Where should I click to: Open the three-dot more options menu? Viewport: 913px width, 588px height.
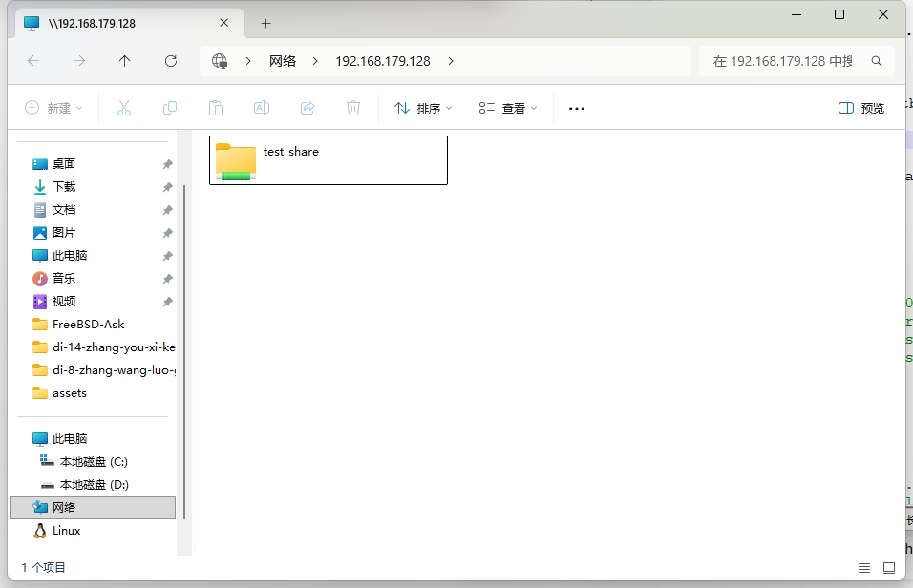[x=577, y=108]
